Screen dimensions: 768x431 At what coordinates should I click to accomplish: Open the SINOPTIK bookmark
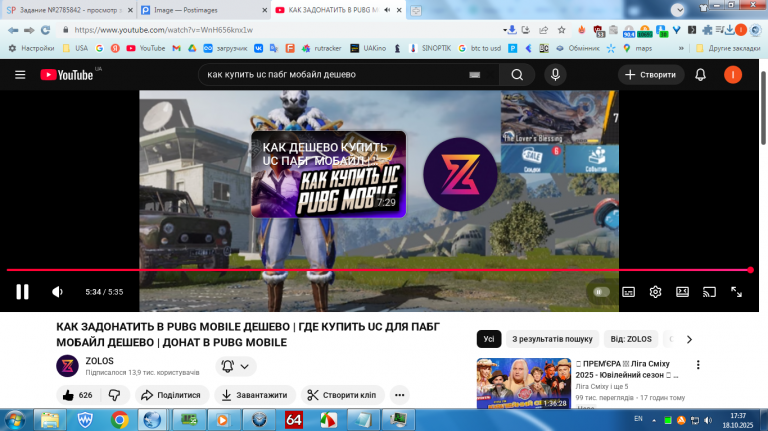point(430,48)
